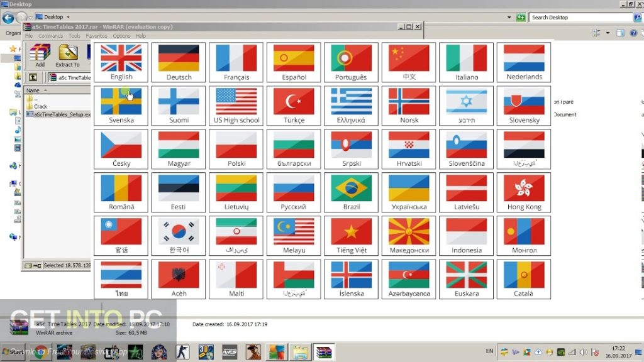Select Hong Kong language tile
The width and height of the screenshot is (644, 362).
[x=524, y=192]
